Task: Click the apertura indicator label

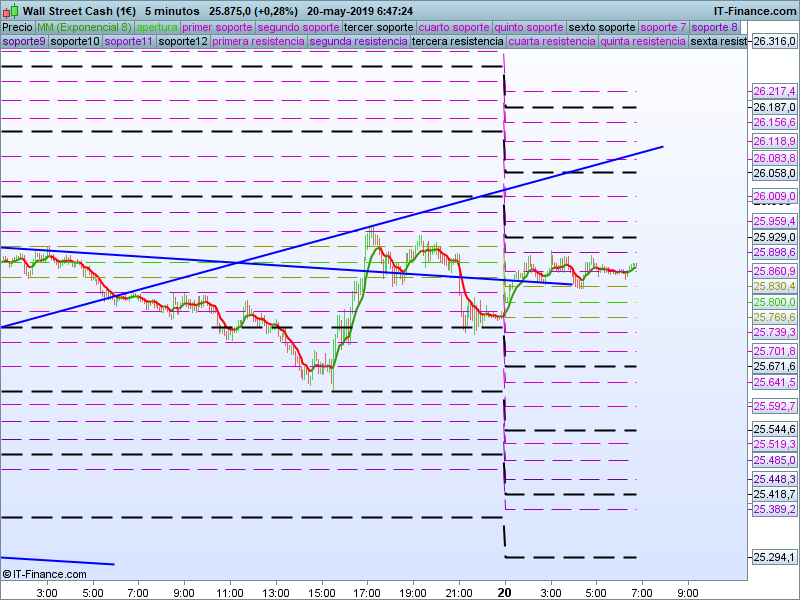Action: pyautogui.click(x=157, y=27)
